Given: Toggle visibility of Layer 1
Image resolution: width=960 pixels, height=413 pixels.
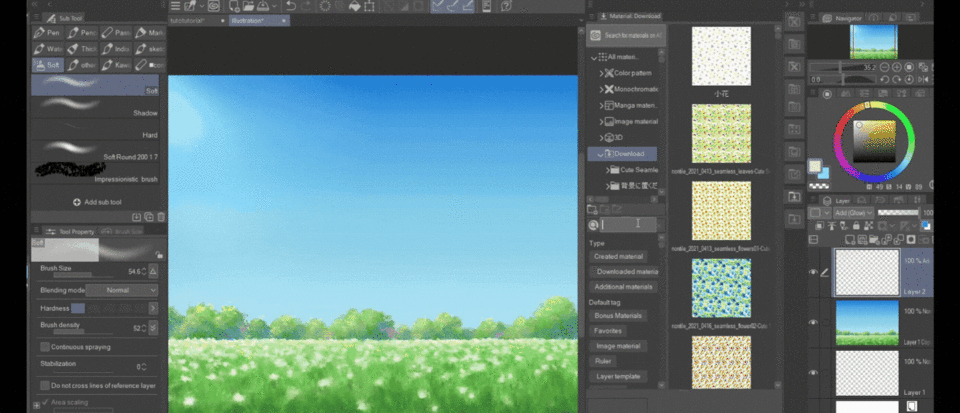Looking at the screenshot, I should (813, 373).
